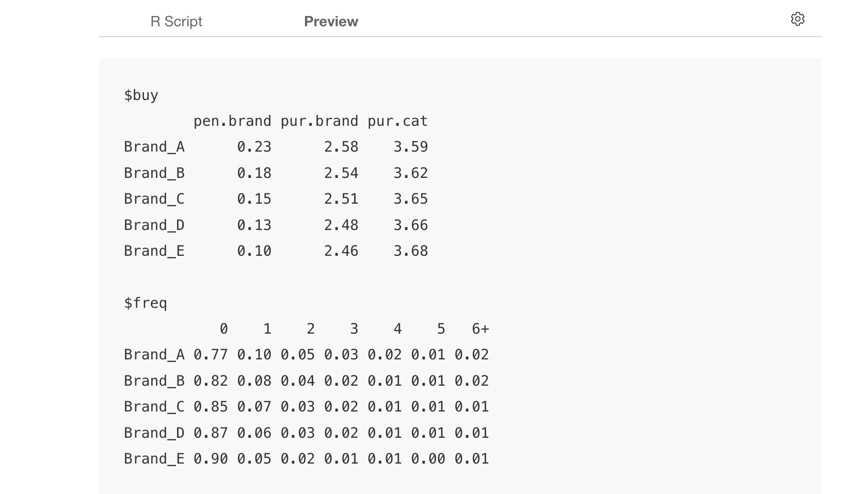The height and width of the screenshot is (494, 868).
Task: Click the 0.90 value for Brand_E
Action: 211,459
